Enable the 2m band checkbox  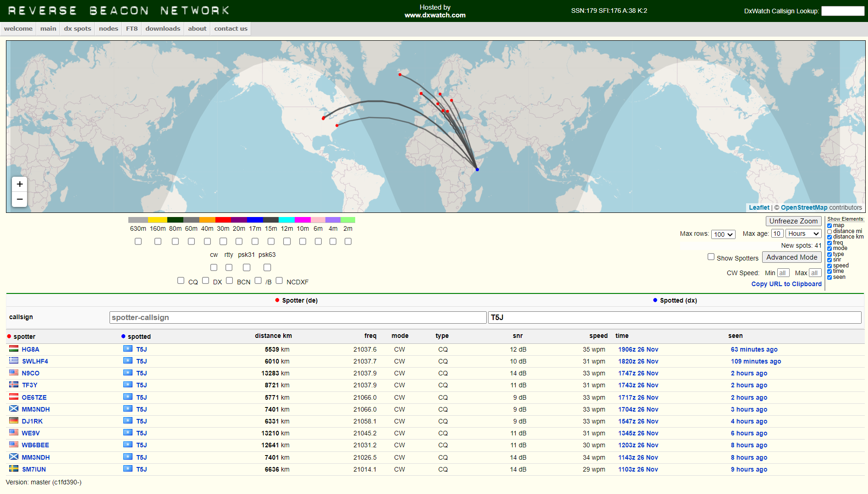(x=348, y=241)
